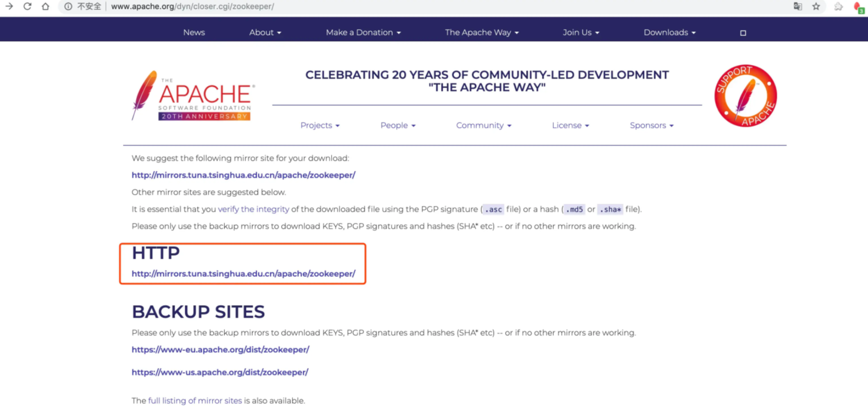This screenshot has height=407, width=868.
Task: Click the suggested tsinghua mirror link near top
Action: [244, 175]
